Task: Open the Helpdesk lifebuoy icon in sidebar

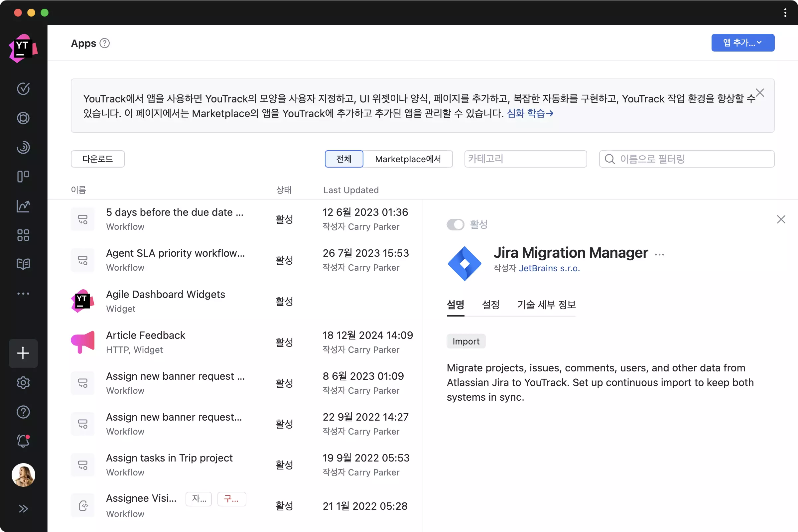Action: click(x=23, y=118)
